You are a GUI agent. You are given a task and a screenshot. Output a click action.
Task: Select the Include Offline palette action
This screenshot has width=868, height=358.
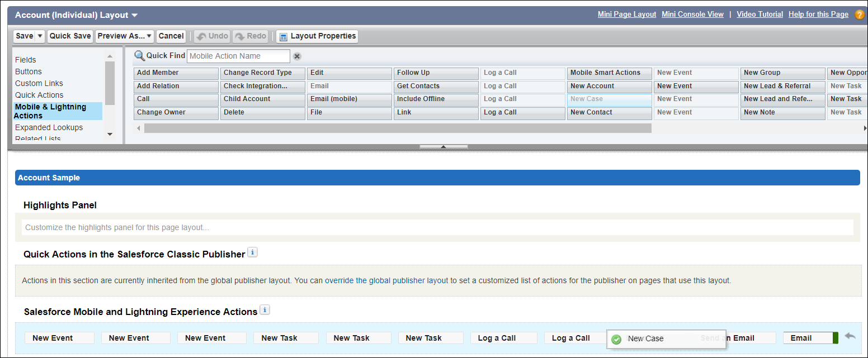point(436,99)
